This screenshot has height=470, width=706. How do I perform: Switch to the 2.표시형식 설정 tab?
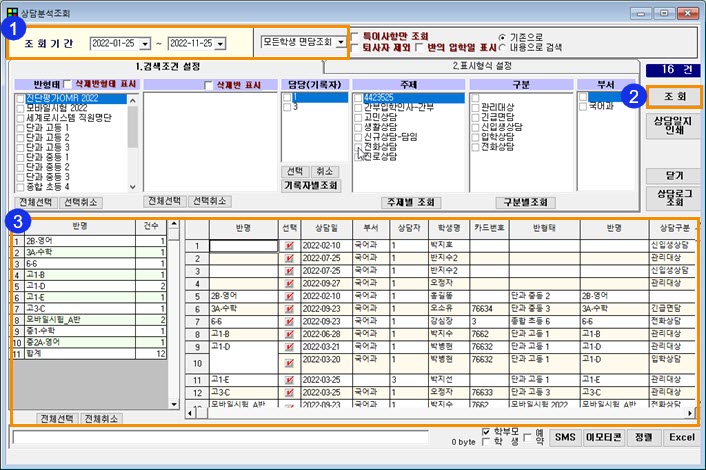click(x=482, y=66)
